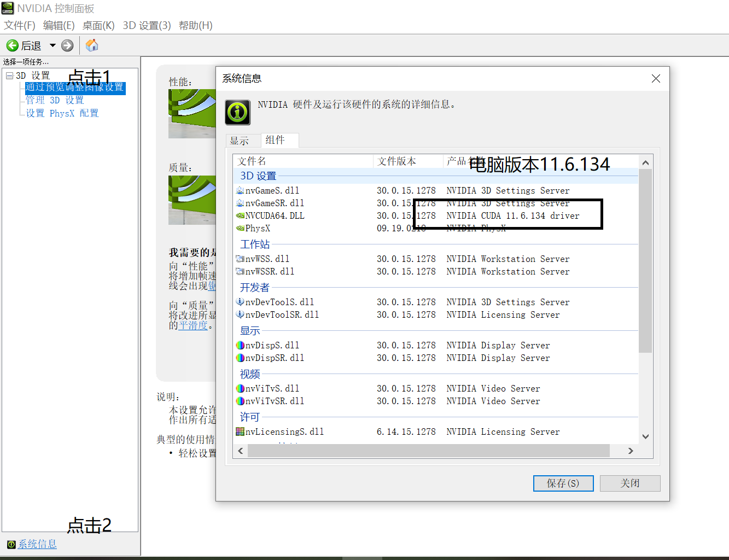Image resolution: width=729 pixels, height=560 pixels.
Task: Click the 开发者 group header
Action: tap(255, 288)
